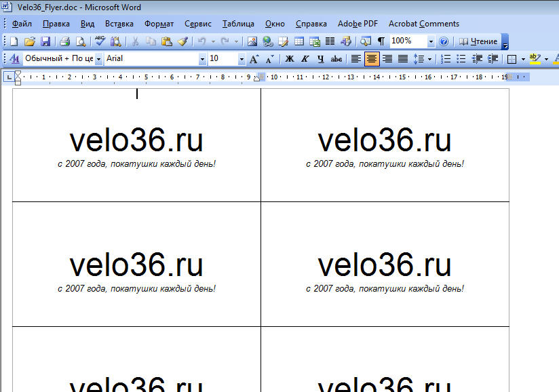Open the Styles and Formatting pane
The width and height of the screenshot is (559, 392).
point(15,58)
